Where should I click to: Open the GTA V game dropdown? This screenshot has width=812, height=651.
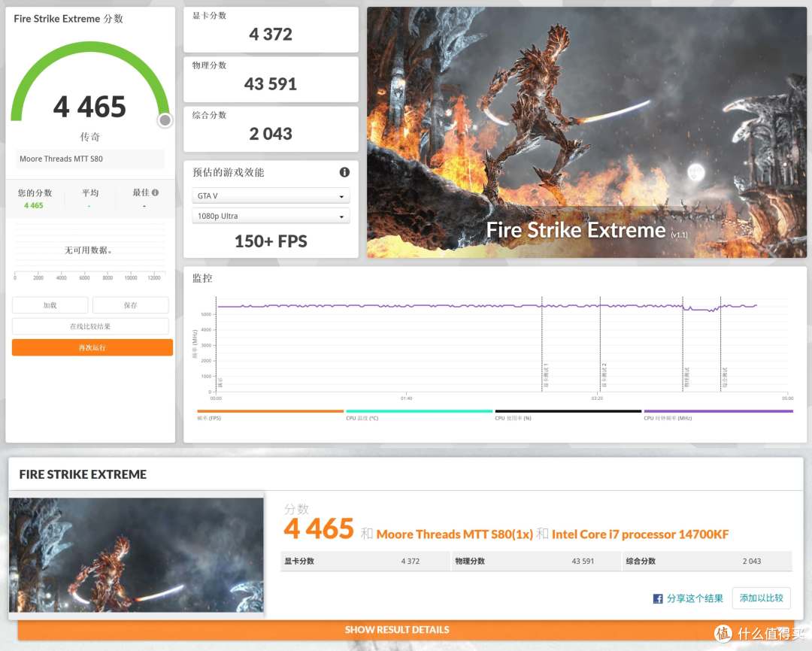point(271,195)
